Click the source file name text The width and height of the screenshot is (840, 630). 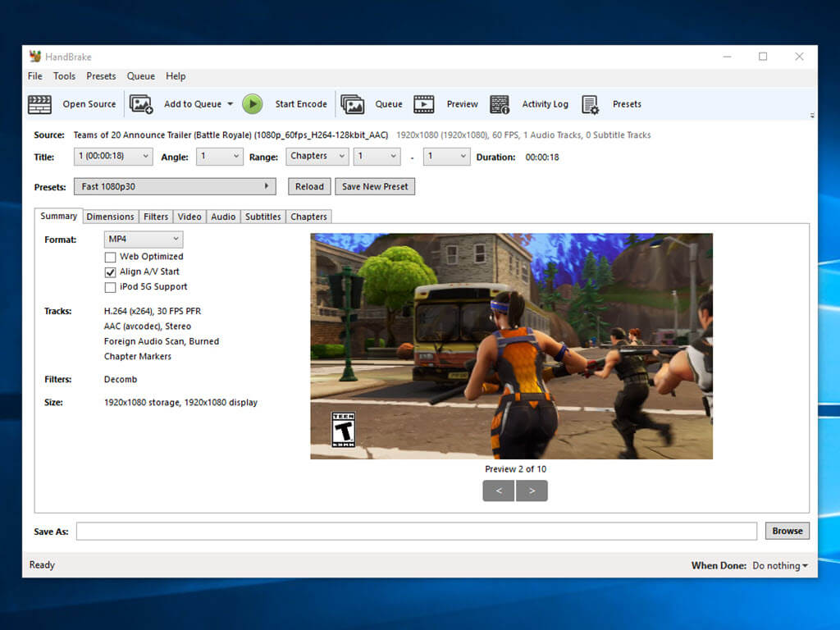pos(231,135)
